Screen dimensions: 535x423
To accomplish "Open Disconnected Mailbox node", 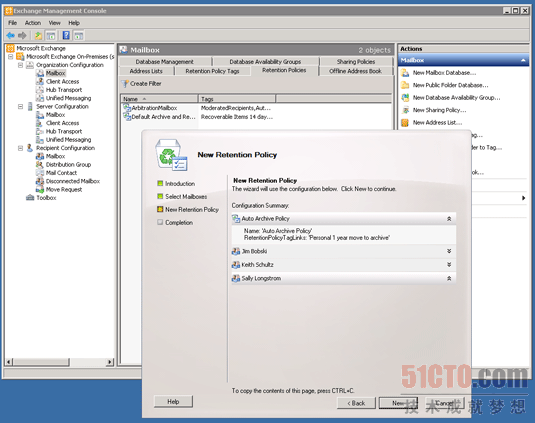I will coord(73,181).
